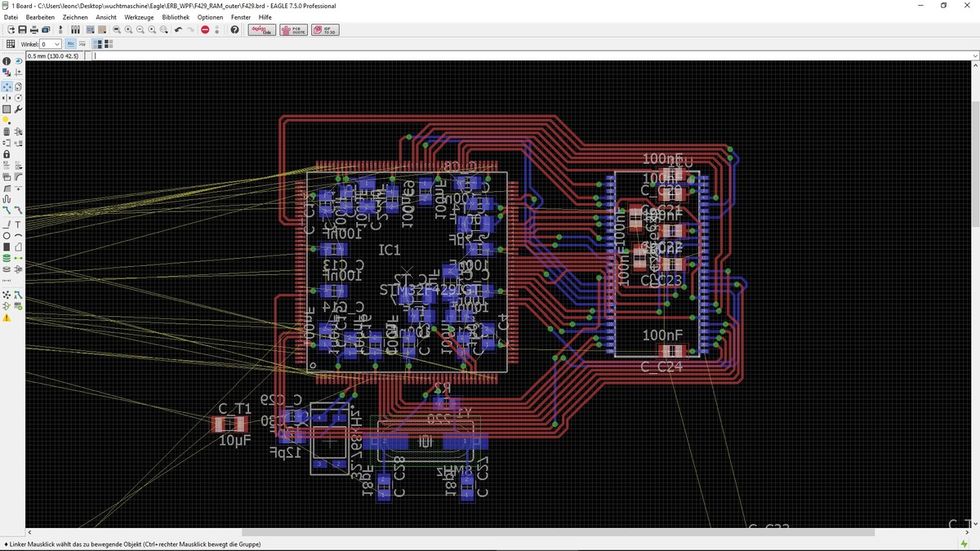
Task: Select the Meander tool
Action: [x=7, y=199]
